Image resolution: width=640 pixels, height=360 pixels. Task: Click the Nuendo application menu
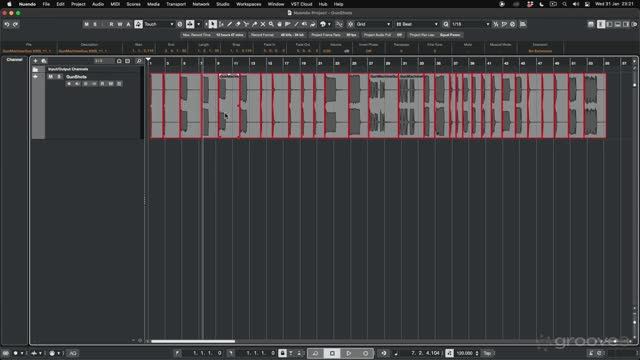pyautogui.click(x=27, y=4)
